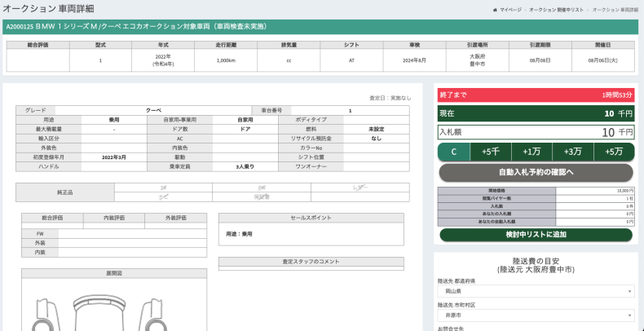Add 5千 to the bid amount
The image size is (644, 331).
coord(490,152)
